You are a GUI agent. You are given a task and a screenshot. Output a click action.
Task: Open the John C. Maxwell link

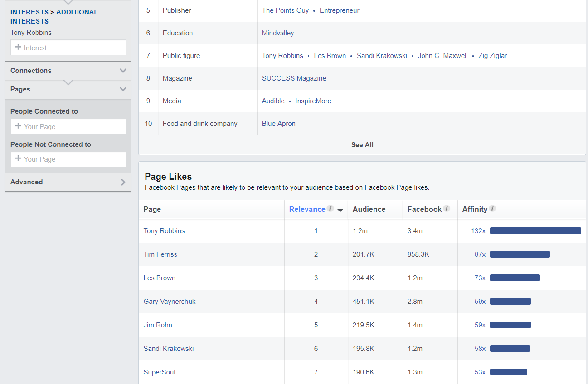(x=443, y=56)
